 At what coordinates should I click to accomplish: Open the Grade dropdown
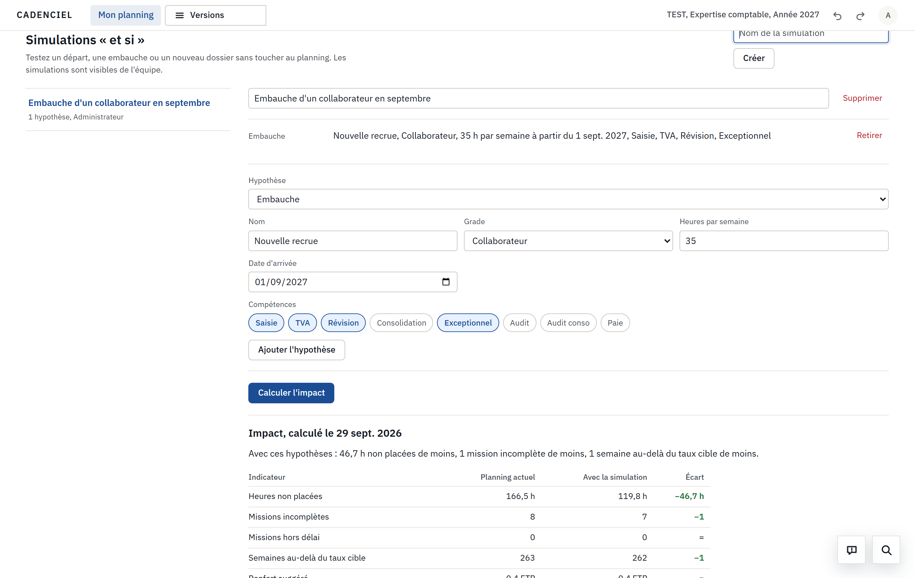(568, 241)
